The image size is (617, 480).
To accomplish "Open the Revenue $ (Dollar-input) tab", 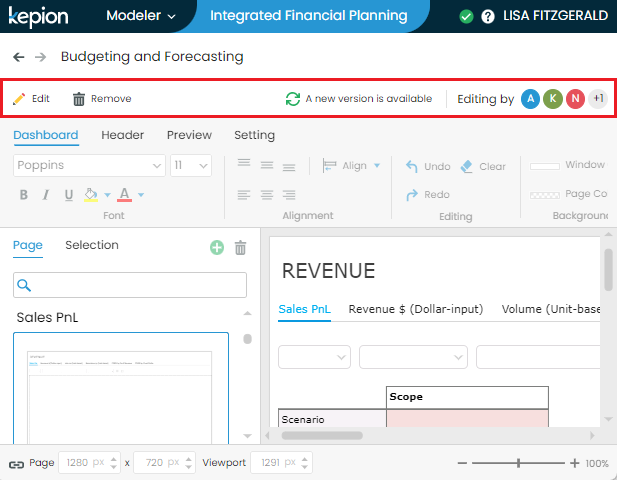I will click(416, 309).
